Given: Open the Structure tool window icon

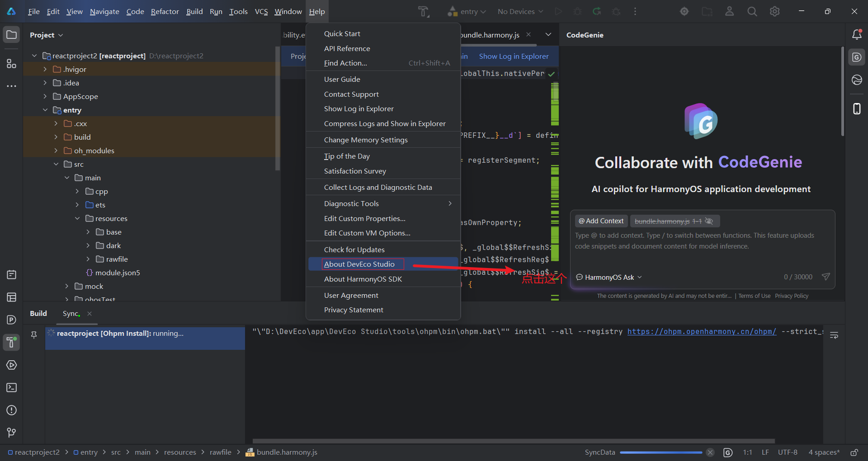Looking at the screenshot, I should point(11,64).
